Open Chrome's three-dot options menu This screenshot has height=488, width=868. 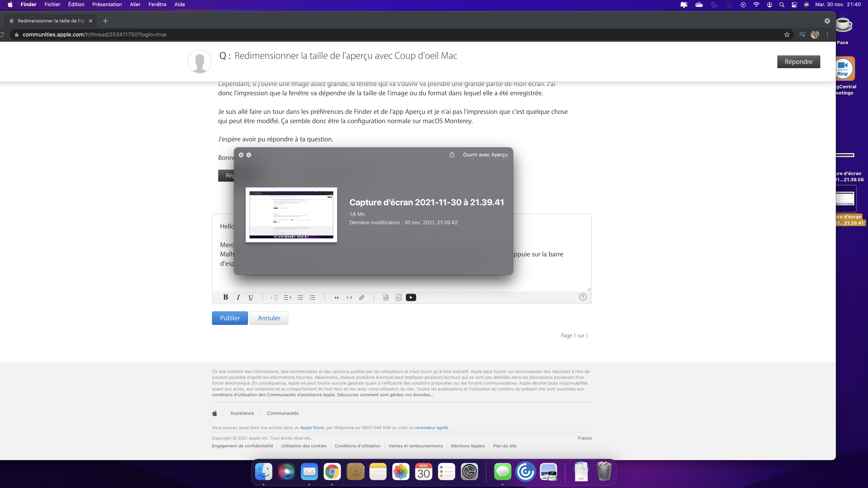tap(827, 34)
